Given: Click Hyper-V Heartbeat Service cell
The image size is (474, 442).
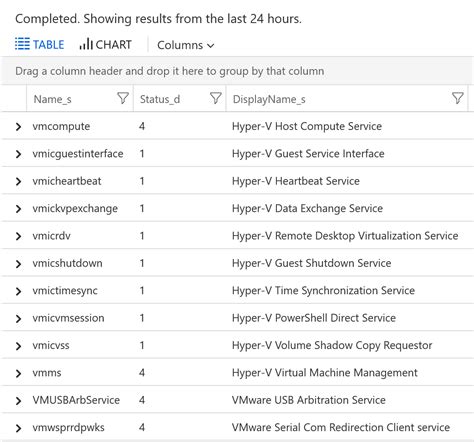Looking at the screenshot, I should pyautogui.click(x=296, y=181).
